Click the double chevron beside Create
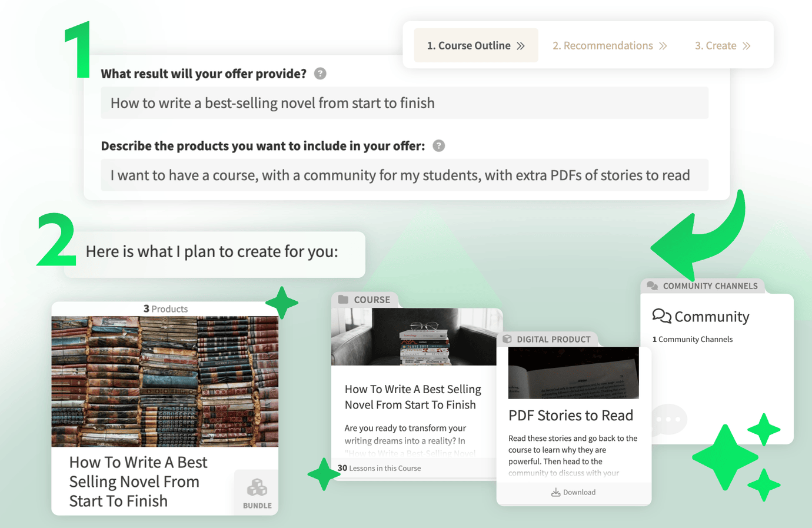 point(747,46)
